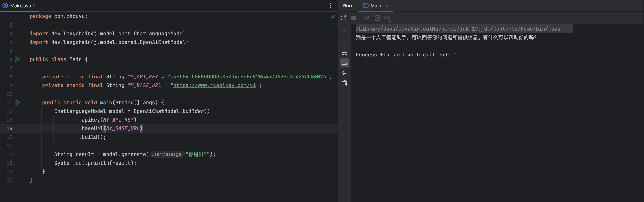
Task: Click Main.java class icon in tab
Action: coord(5,5)
